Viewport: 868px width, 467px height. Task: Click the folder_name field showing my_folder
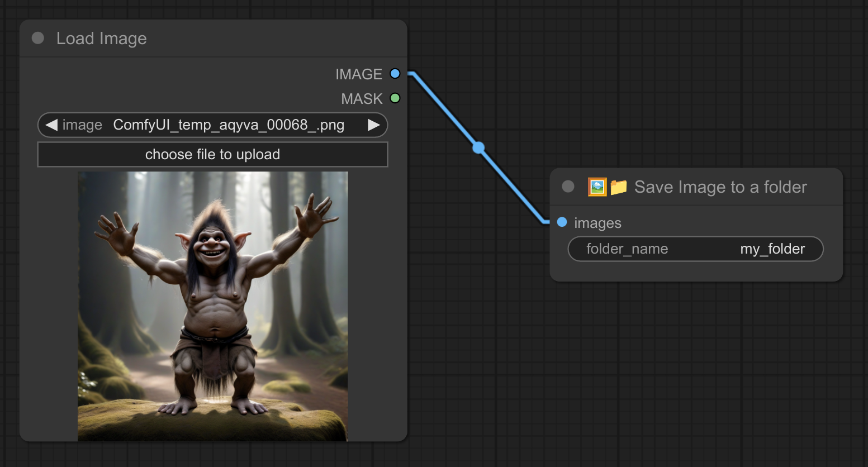point(695,249)
